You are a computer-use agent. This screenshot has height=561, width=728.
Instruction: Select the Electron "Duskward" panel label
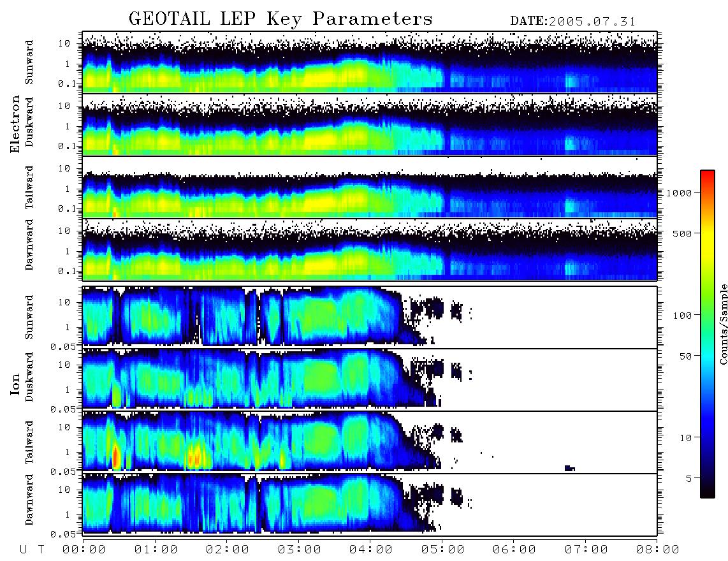(x=29, y=122)
